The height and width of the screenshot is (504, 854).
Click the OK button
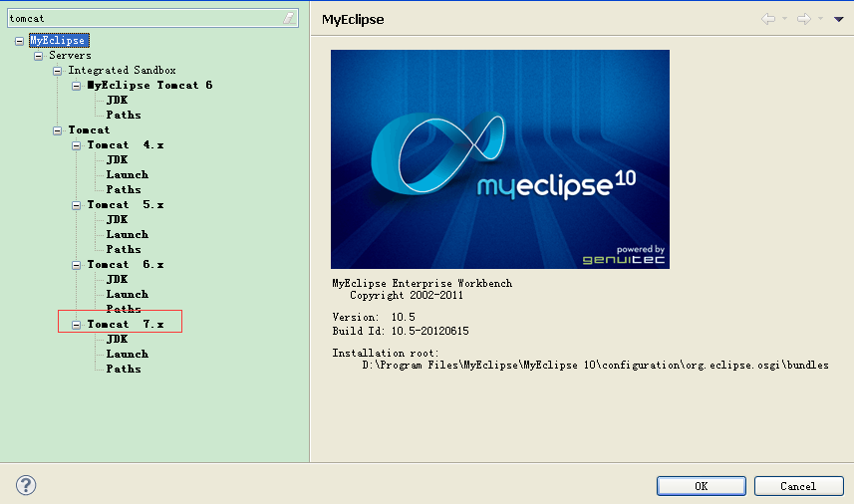701,486
